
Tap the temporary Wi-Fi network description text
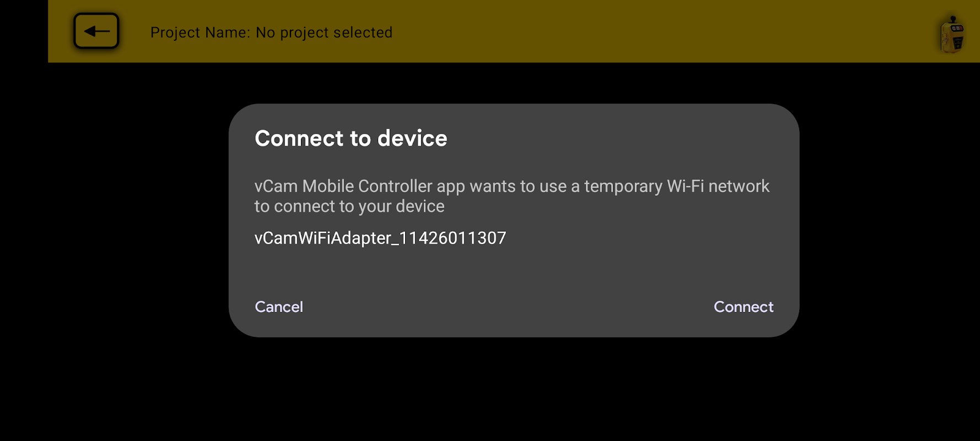[511, 196]
